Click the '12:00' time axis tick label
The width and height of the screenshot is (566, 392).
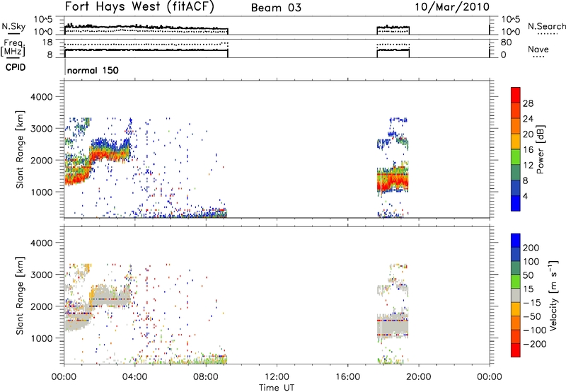pyautogui.click(x=277, y=377)
